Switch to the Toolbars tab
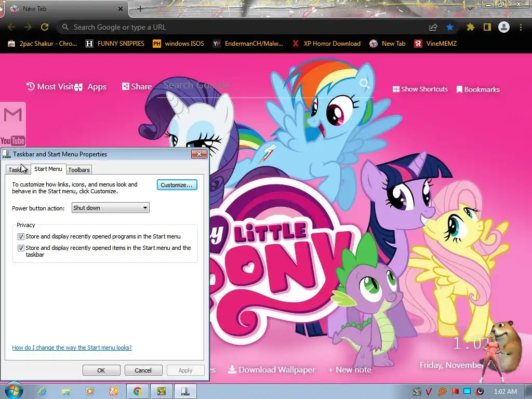This screenshot has width=532, height=399. coord(79,170)
